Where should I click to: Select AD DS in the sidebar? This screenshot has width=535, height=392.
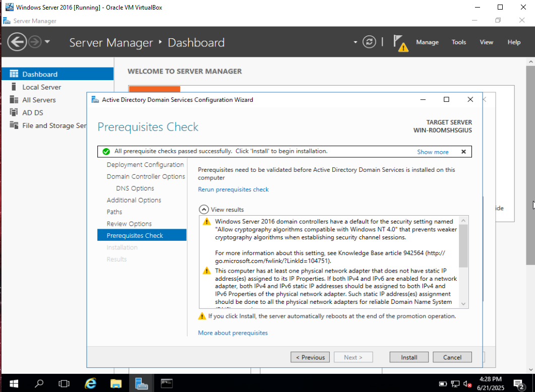[44, 112]
